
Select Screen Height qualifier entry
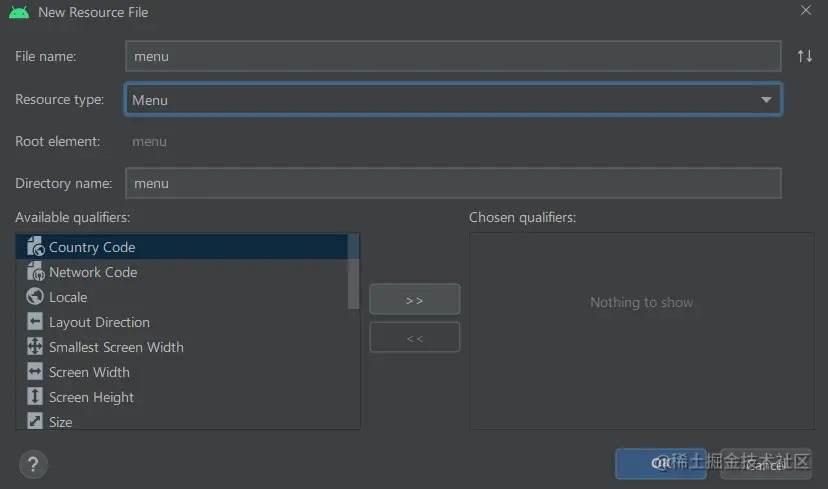coord(91,397)
